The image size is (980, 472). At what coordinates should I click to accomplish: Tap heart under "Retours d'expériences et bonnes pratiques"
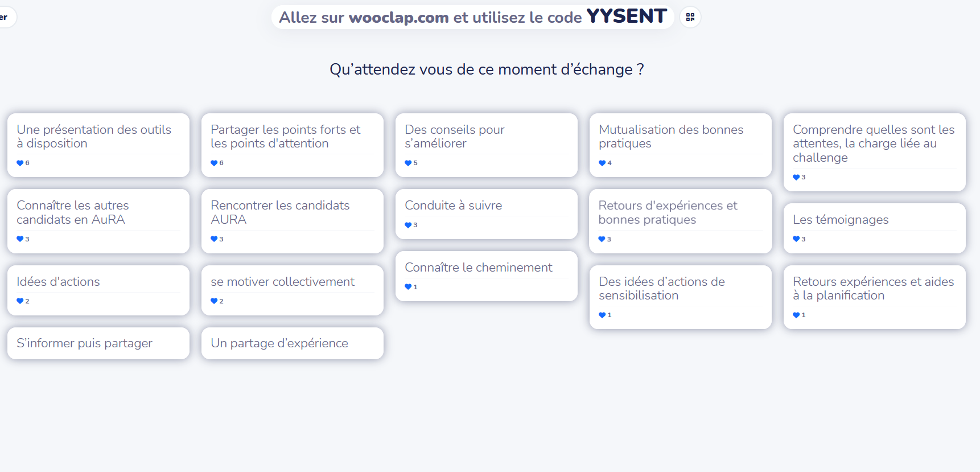click(x=602, y=240)
